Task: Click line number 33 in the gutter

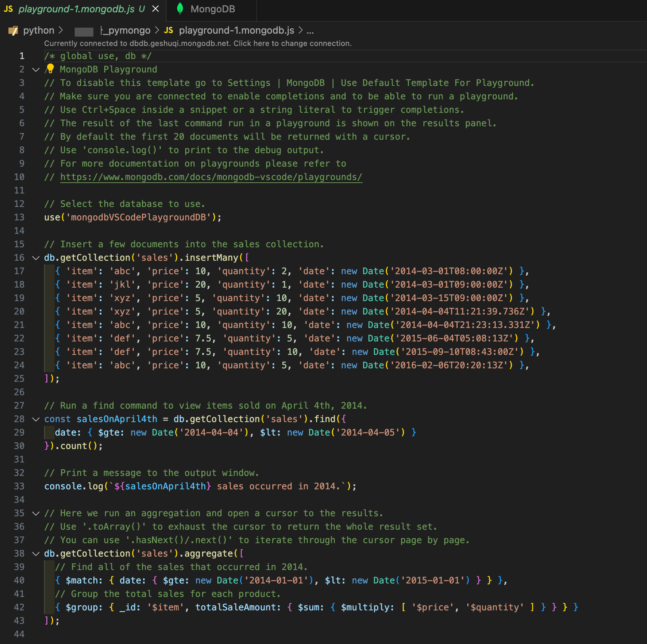Action: tap(19, 486)
